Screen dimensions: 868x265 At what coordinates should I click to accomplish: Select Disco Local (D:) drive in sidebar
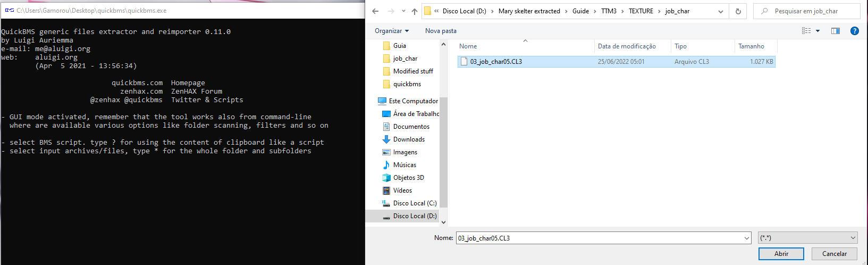(x=415, y=216)
